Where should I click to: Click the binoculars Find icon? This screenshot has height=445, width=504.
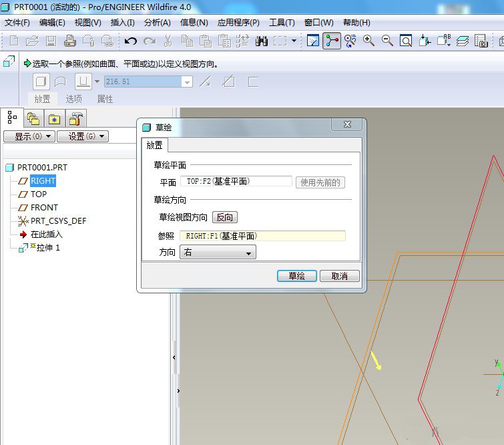point(262,41)
